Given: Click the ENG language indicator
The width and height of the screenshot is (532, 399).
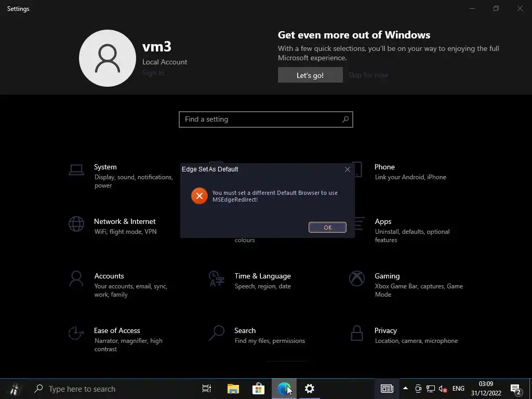Looking at the screenshot, I should [x=458, y=389].
